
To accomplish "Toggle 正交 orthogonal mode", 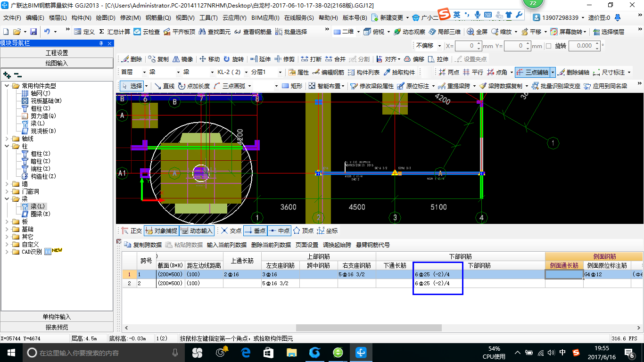I will [x=132, y=230].
